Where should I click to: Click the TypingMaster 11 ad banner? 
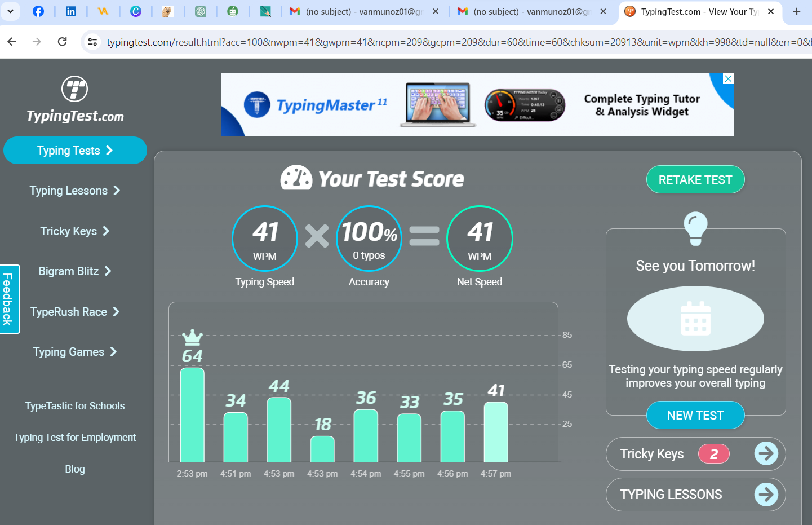[x=478, y=105]
